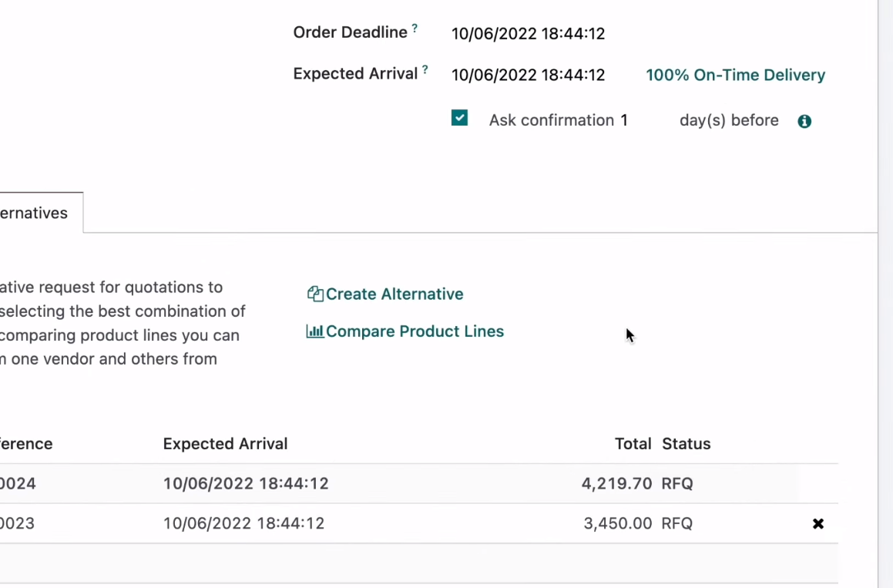
Task: Switch to the Alternatives tab
Action: pyautogui.click(x=34, y=213)
